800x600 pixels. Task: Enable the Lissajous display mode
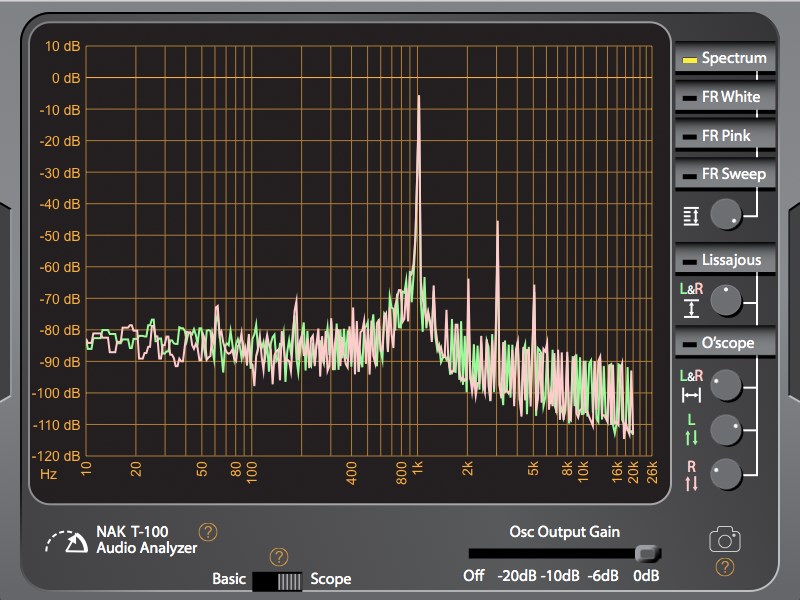click(x=725, y=259)
